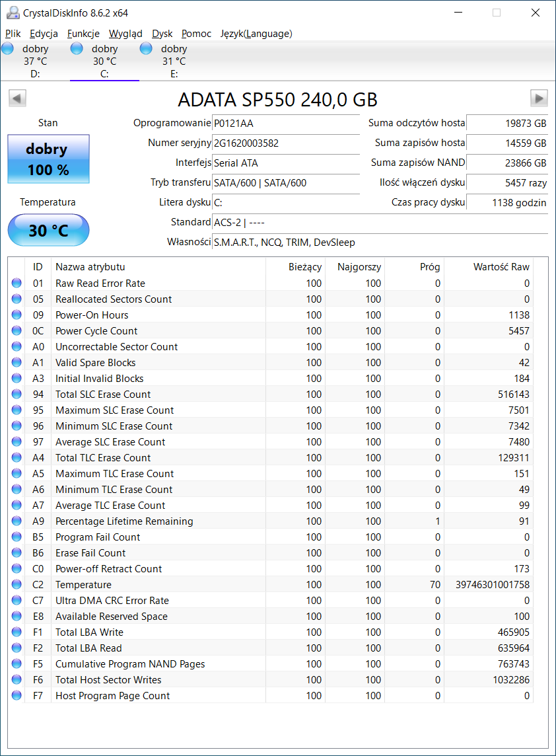Click status icon for Total LBA Write

point(17,632)
